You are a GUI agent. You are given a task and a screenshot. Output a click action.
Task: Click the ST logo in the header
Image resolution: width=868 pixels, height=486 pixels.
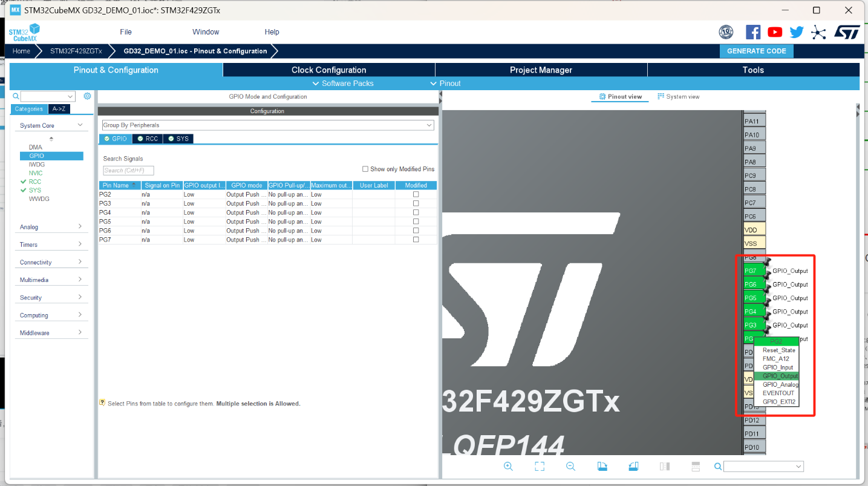(x=847, y=32)
